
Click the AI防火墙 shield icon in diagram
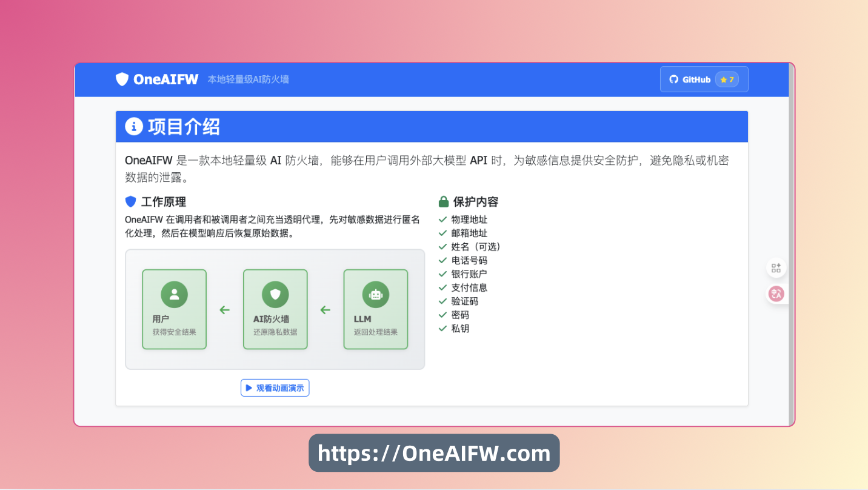tap(275, 295)
